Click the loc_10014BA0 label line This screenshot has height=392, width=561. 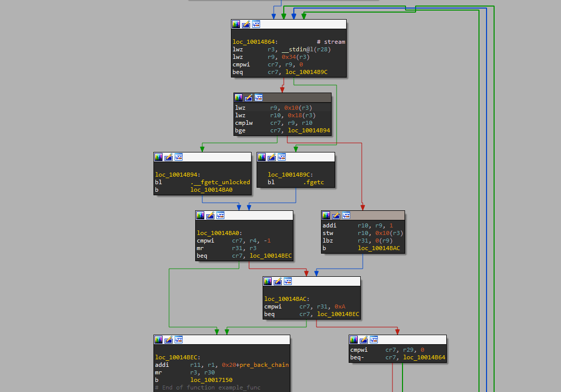[219, 233]
